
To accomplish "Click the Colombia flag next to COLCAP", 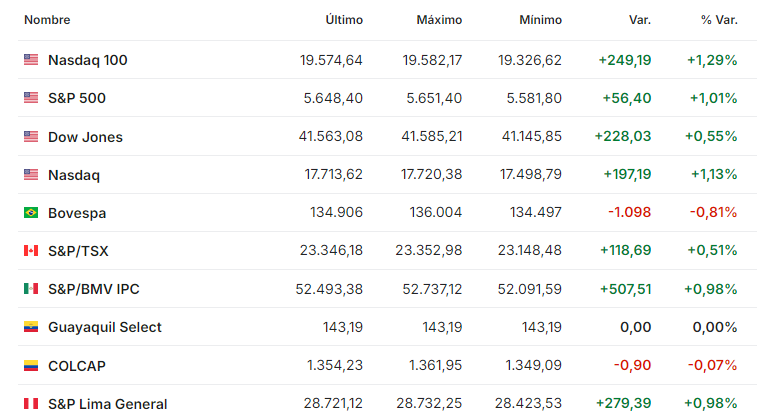I will click(31, 366).
